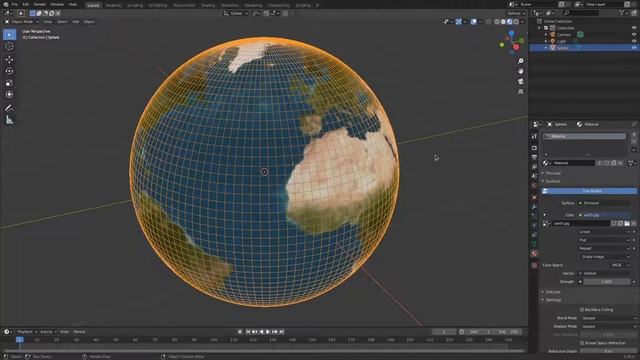Play the animation forward

coord(268,332)
